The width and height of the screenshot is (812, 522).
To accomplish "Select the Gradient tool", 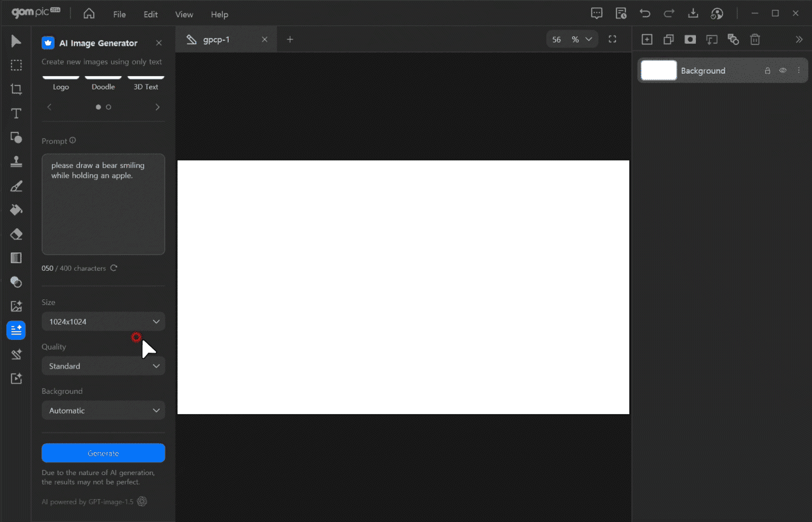I will coord(16,258).
